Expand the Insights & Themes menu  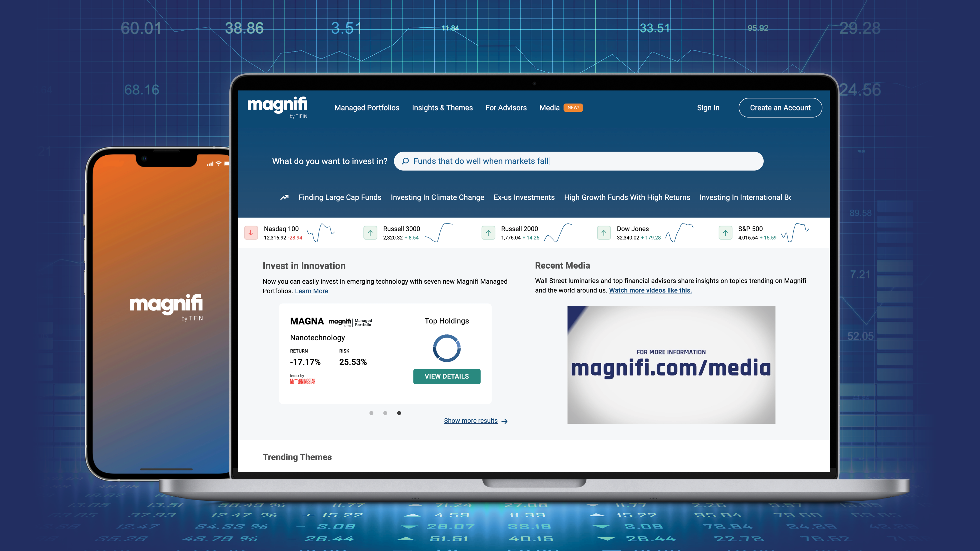[x=442, y=107]
